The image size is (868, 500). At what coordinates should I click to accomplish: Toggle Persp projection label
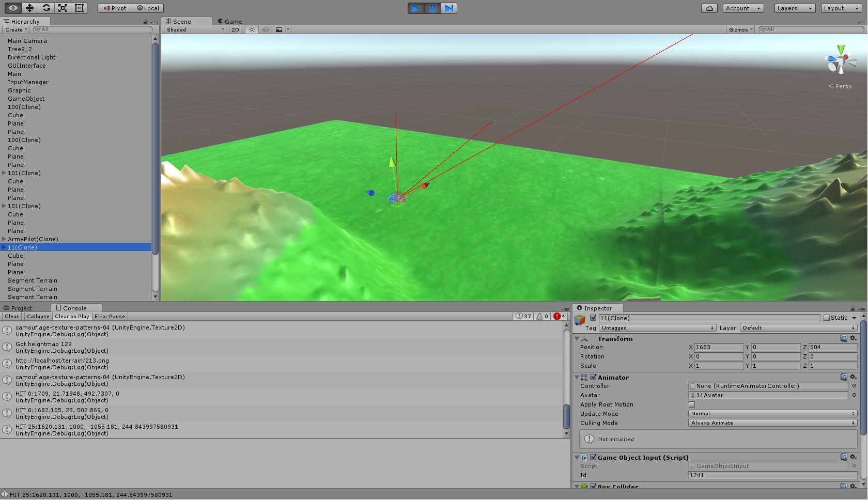[840, 86]
